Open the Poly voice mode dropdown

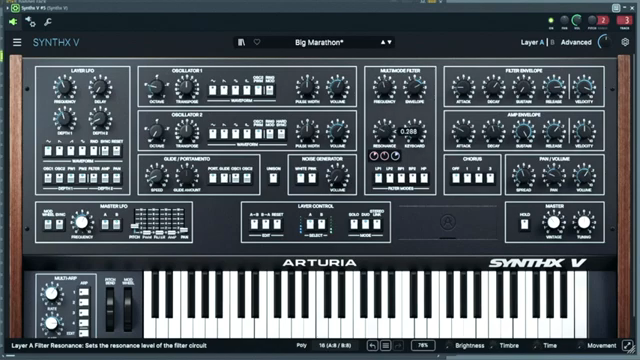coord(302,346)
